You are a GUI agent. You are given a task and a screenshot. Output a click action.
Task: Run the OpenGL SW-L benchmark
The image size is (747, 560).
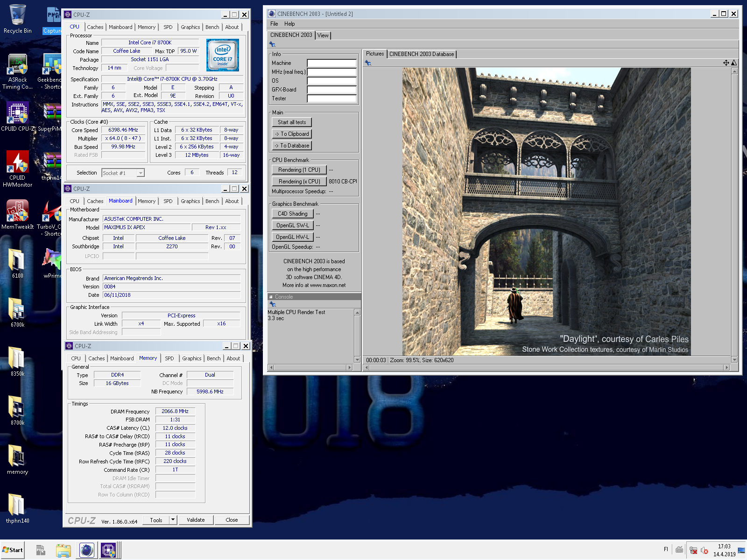(x=293, y=225)
